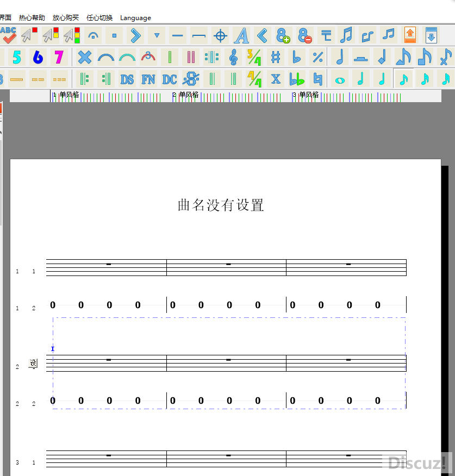Screen dimensions: 455x476
Task: Enter numbered note 6 in blue
Action: pos(38,57)
